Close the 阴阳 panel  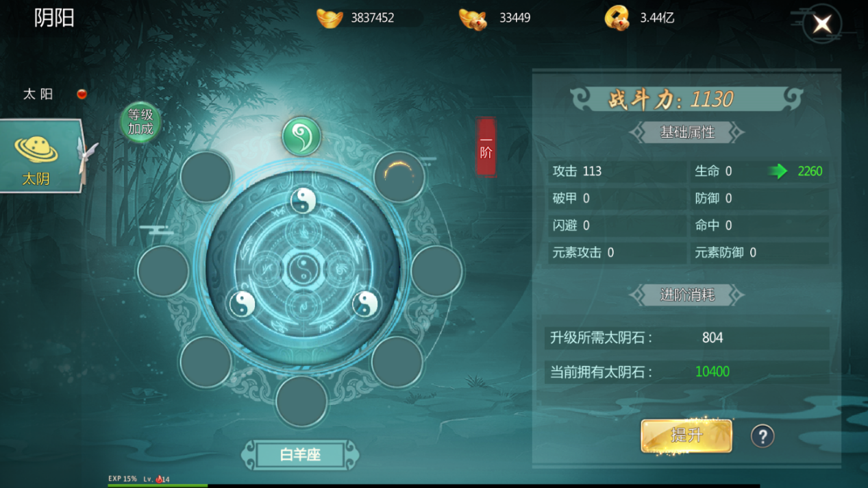tap(822, 24)
